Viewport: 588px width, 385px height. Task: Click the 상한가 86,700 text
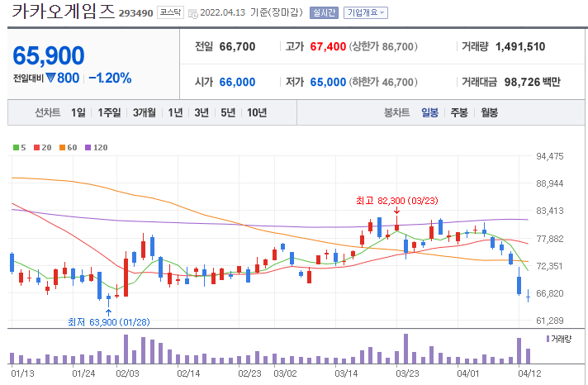(383, 47)
